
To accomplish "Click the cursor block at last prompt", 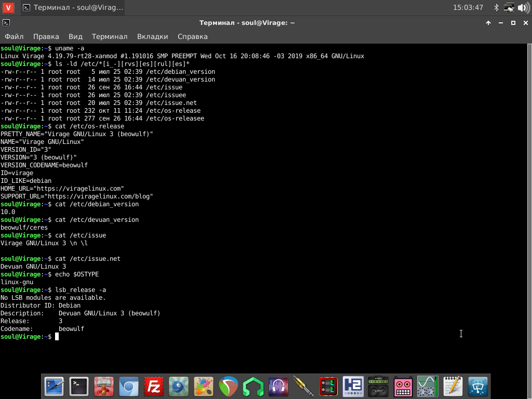I will (57, 337).
